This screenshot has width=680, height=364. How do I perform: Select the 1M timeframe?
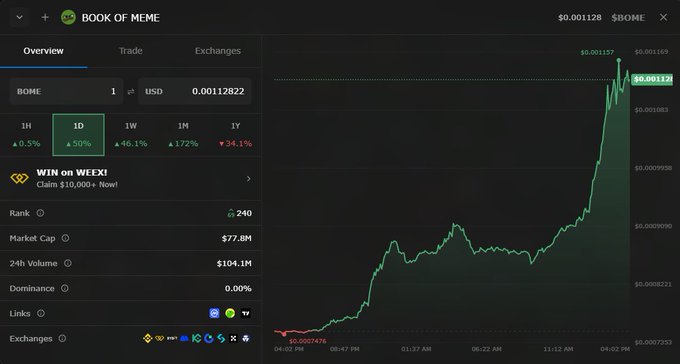[183, 134]
